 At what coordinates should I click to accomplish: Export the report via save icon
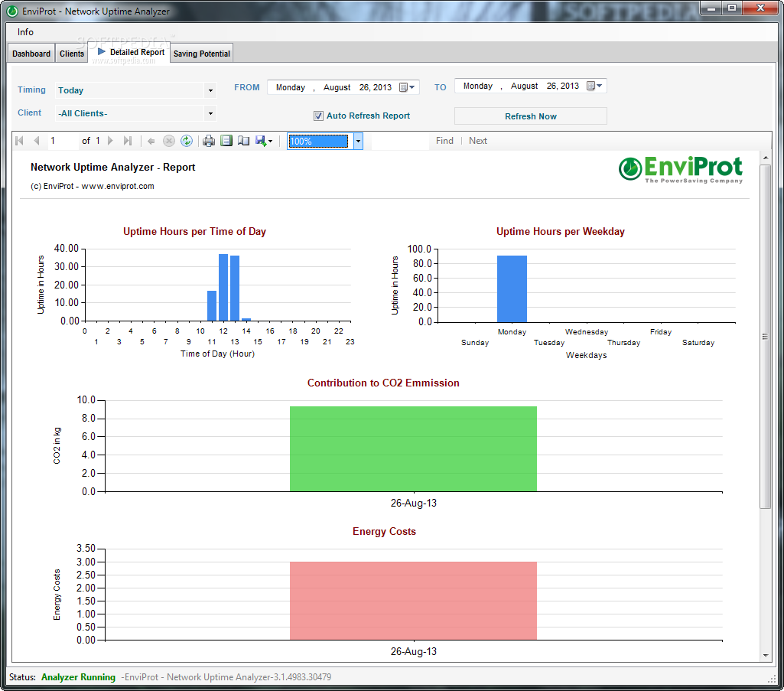(x=261, y=141)
